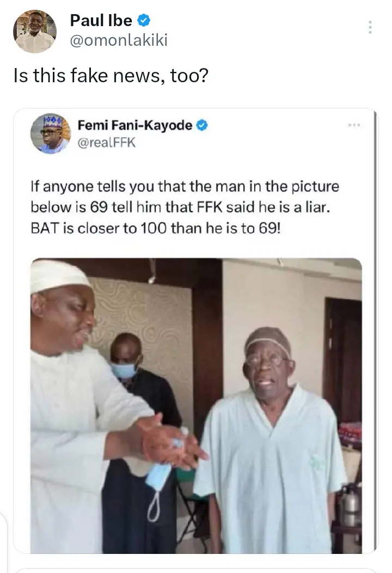
Task: Click the verified badge beside Femi Fani-Kayode
Action: click(201, 126)
